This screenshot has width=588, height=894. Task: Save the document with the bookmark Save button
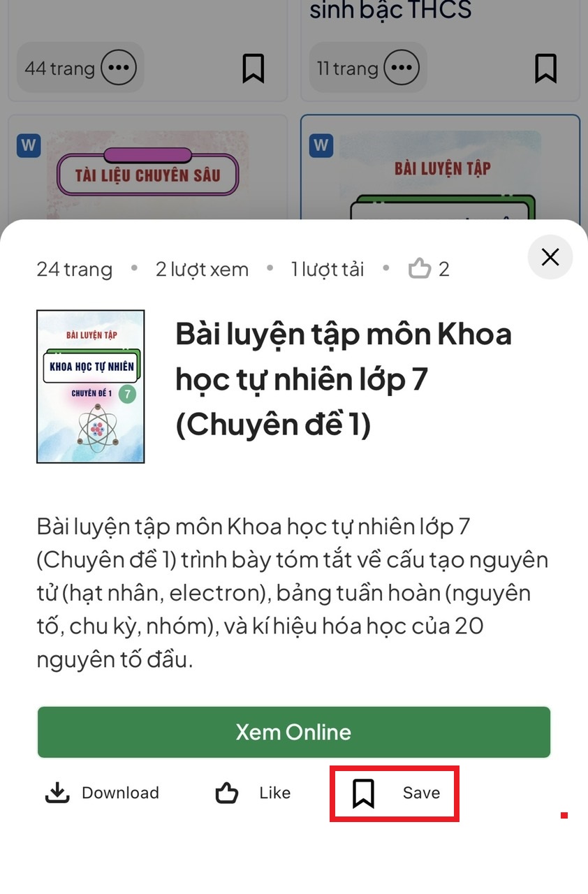395,793
